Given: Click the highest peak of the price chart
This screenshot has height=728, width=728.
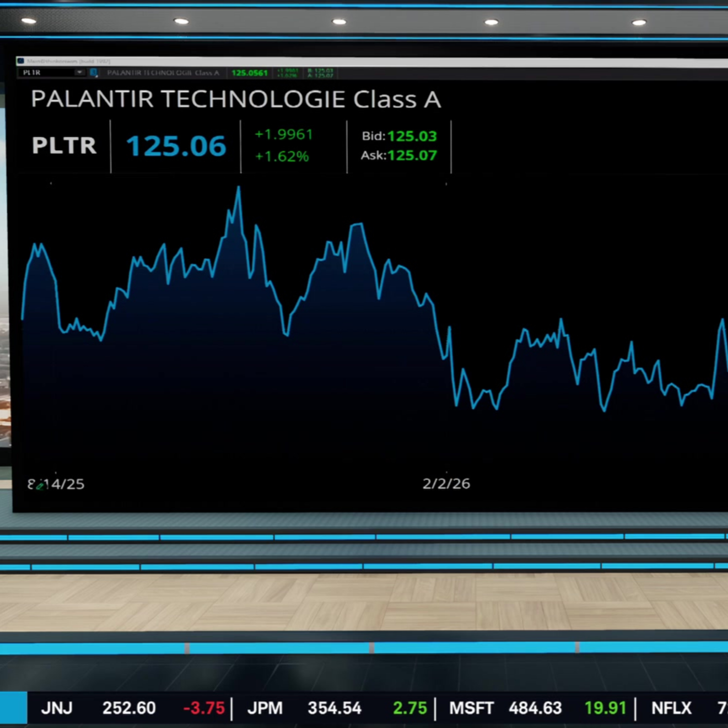Looking at the screenshot, I should (239, 187).
